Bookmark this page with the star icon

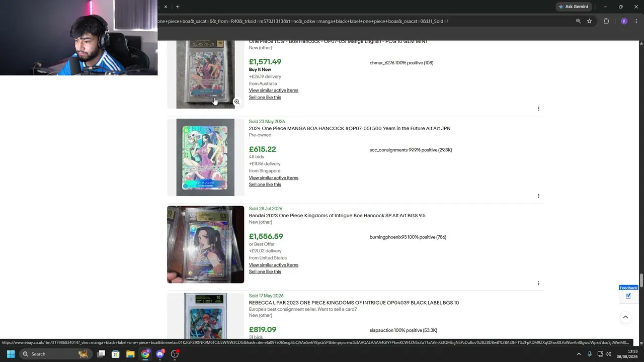[x=589, y=21]
